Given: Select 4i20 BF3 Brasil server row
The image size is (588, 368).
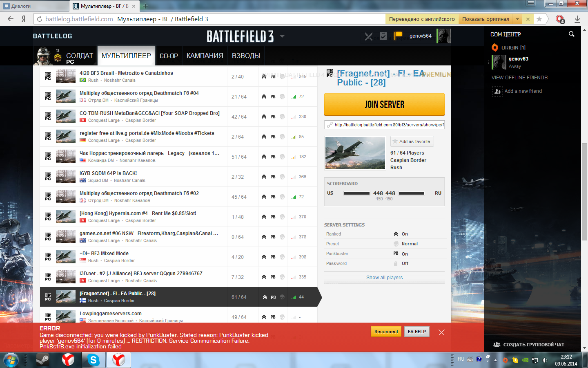Looking at the screenshot, I should pyautogui.click(x=178, y=76).
